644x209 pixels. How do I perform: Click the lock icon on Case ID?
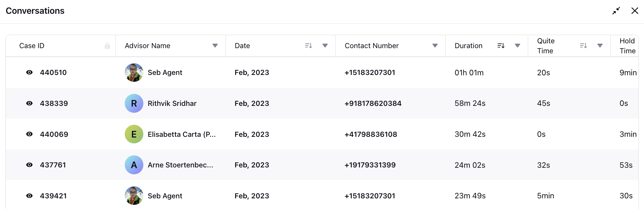pos(107,46)
